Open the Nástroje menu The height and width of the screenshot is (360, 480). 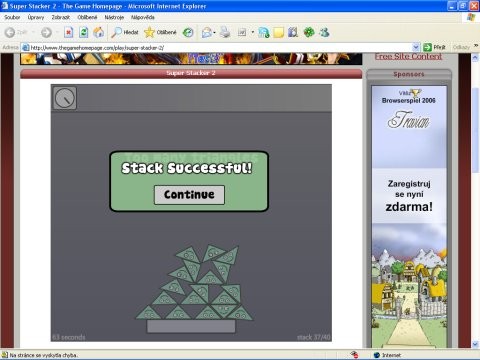click(114, 17)
